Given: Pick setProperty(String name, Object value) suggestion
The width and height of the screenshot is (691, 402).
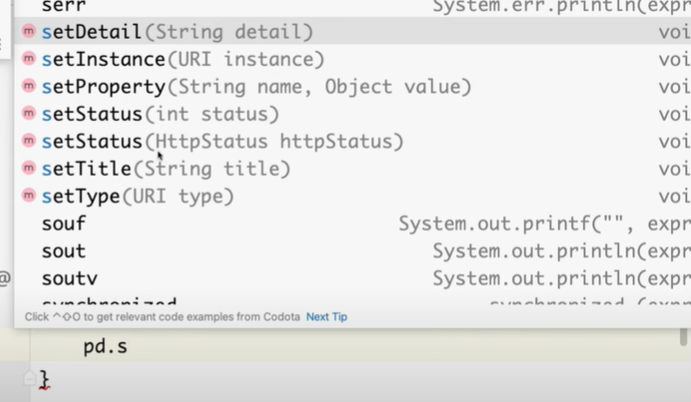Looking at the screenshot, I should coord(353,86).
